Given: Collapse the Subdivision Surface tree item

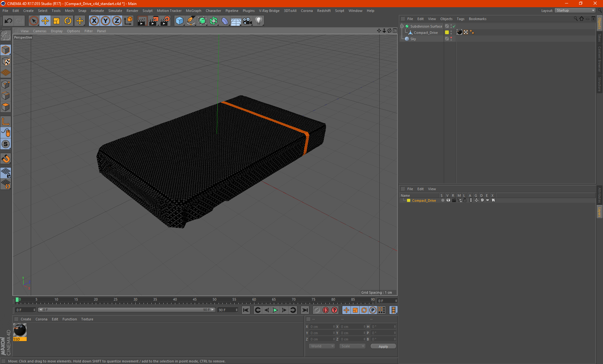Looking at the screenshot, I should coord(402,26).
